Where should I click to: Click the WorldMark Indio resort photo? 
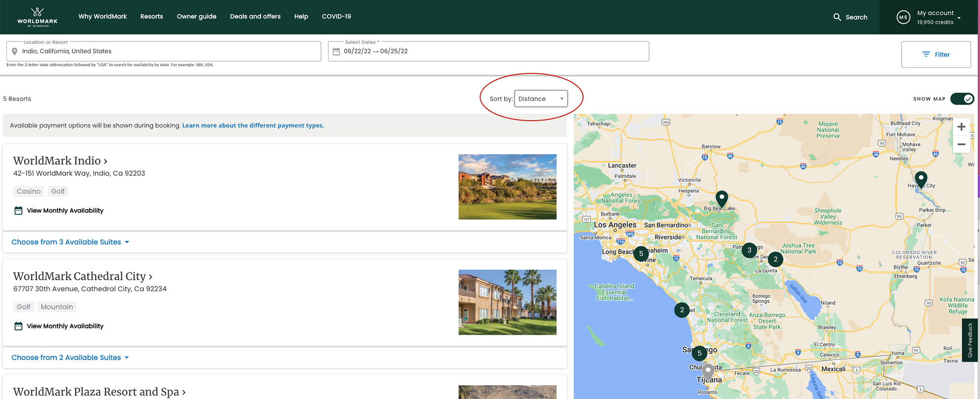507,187
